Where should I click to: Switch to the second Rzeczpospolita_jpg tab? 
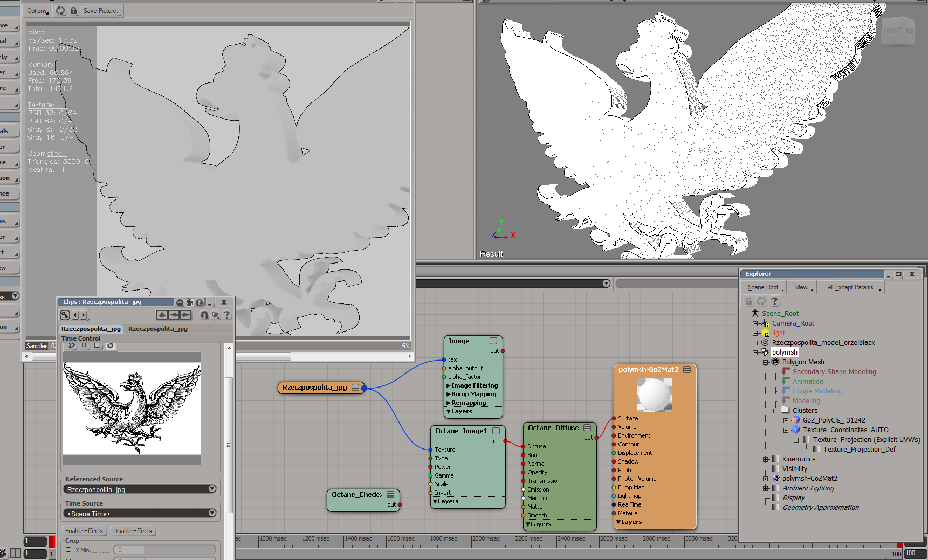(x=158, y=329)
